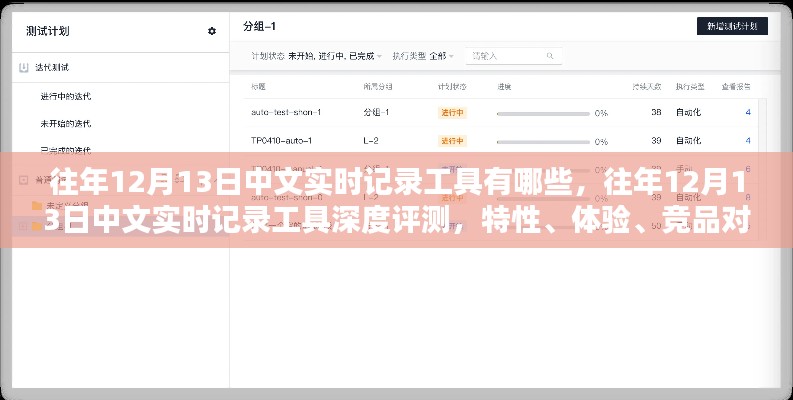Open the settings gear beside 测试计划
Screen dimensions: 793x400
coord(211,31)
